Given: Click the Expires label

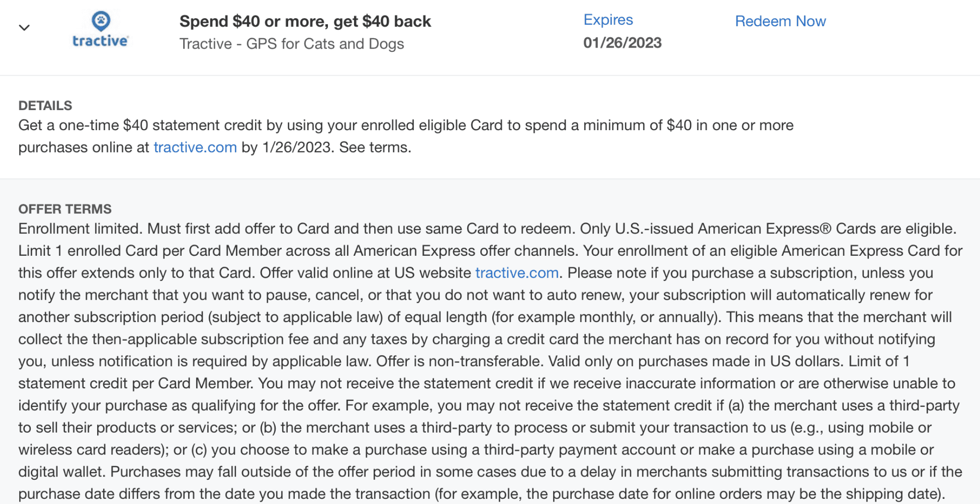Looking at the screenshot, I should point(608,20).
